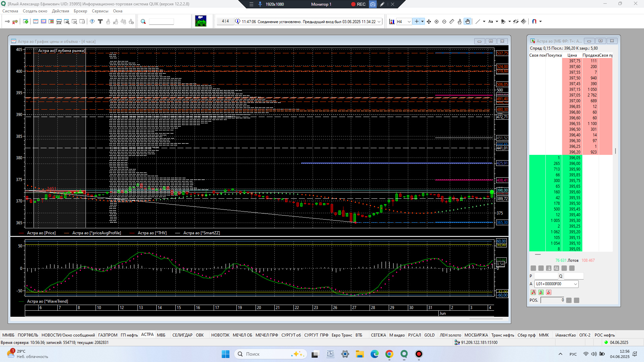This screenshot has height=362, width=644.
Task: Open the H4 timeframe dropdown
Action: coord(409,22)
